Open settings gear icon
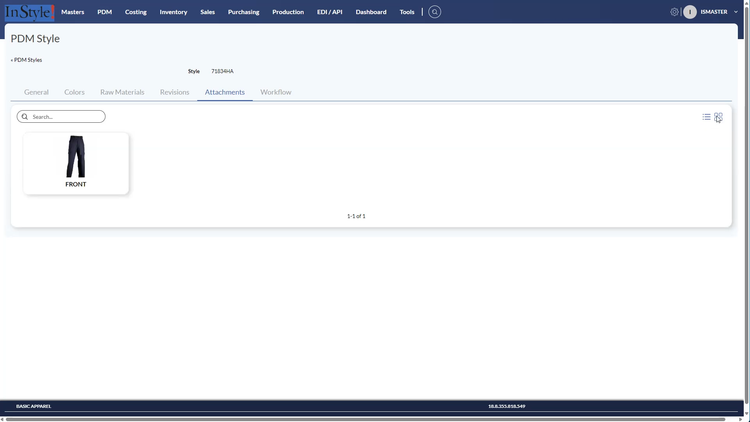 (x=674, y=12)
